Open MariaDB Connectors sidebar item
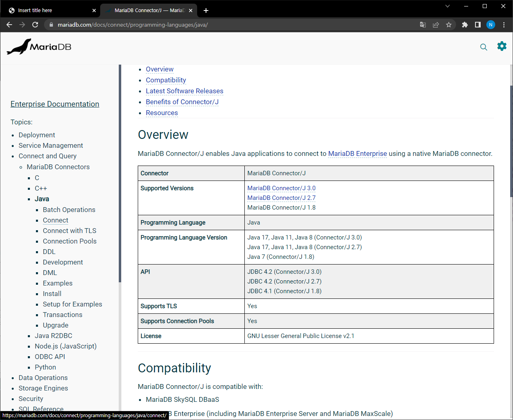Image resolution: width=513 pixels, height=420 pixels. click(x=58, y=167)
